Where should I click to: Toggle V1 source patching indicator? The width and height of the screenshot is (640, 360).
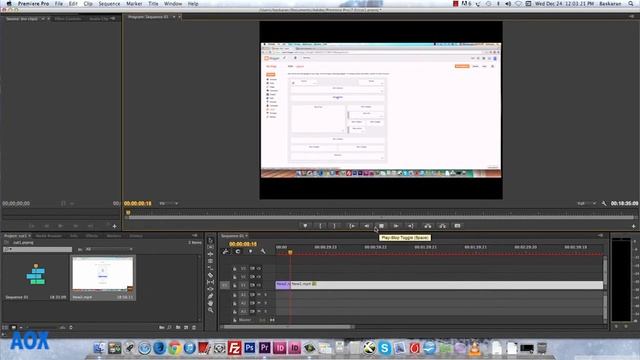pos(225,285)
